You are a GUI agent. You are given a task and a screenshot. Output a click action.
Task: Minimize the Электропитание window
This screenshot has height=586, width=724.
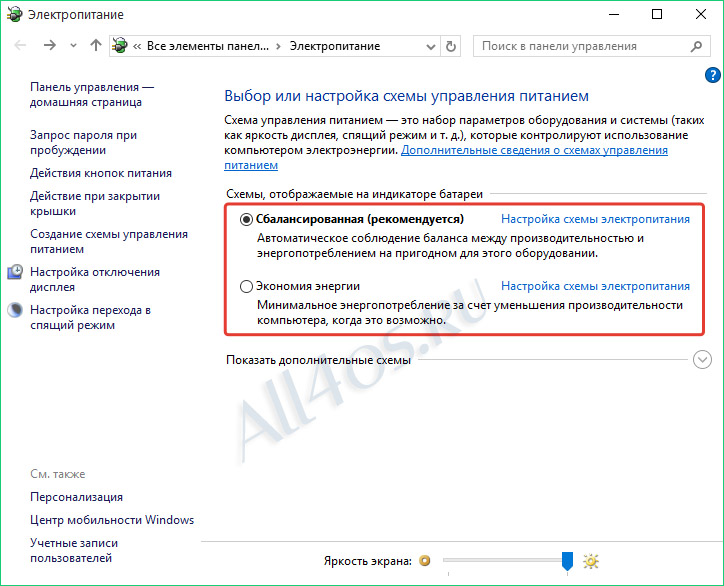click(614, 14)
